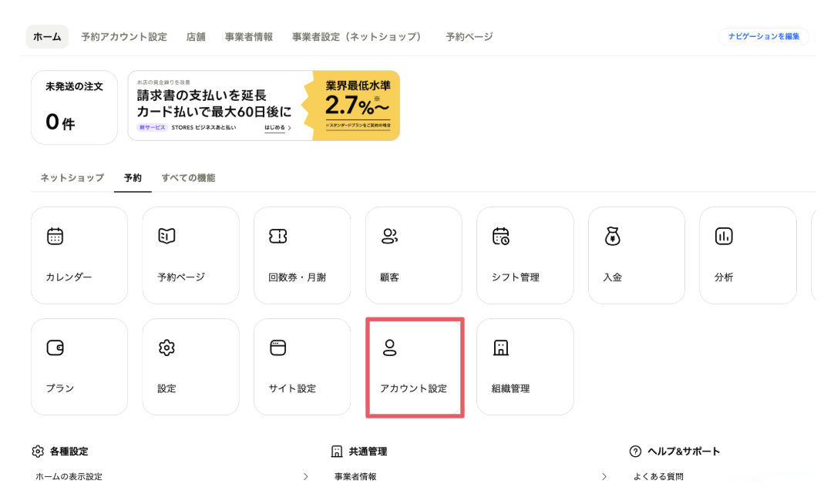Expand ホームの表示設定 via its chevron
Screen dimensions: 834x504
pyautogui.click(x=305, y=476)
